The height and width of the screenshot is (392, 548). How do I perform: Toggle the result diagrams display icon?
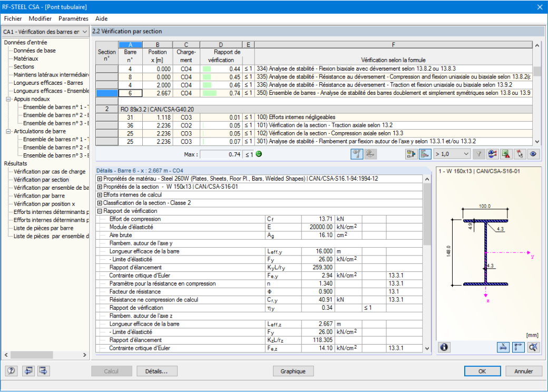[357, 154]
